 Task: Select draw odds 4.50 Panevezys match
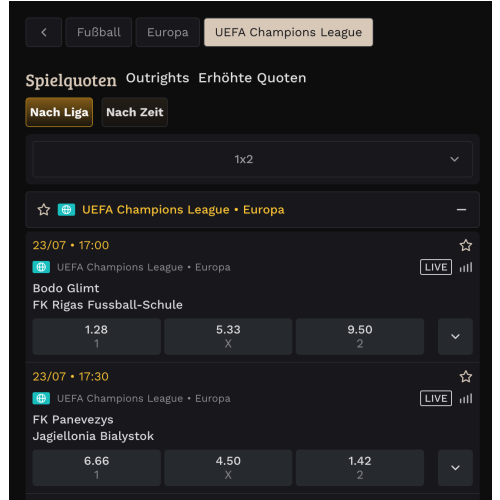228,468
